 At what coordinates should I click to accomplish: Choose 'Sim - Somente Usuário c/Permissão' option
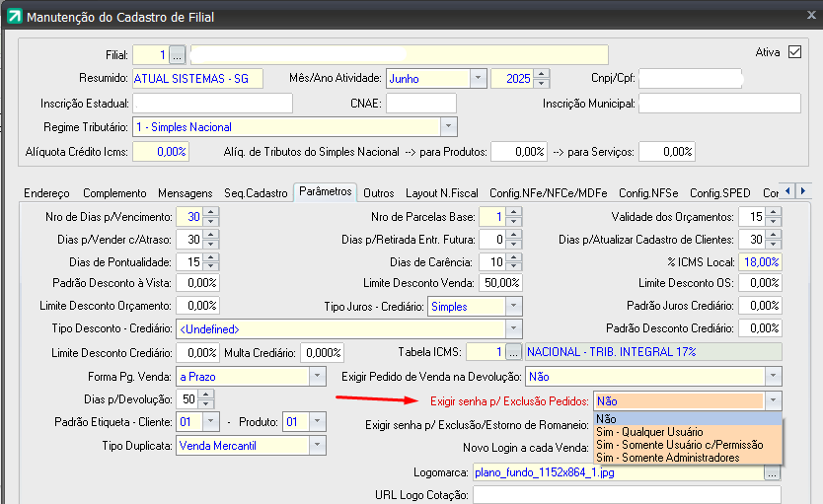point(688,445)
